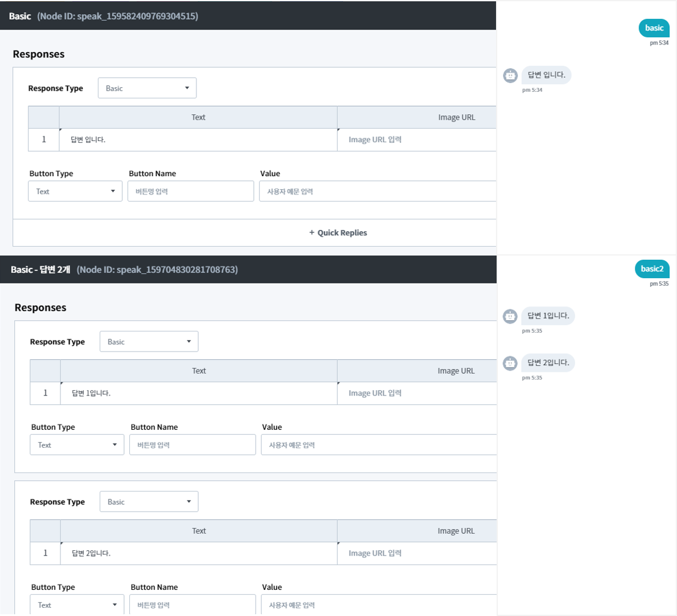The image size is (677, 616).
Task: Open Response Type dropdown above the "답변 1입니다." row
Action: click(148, 341)
